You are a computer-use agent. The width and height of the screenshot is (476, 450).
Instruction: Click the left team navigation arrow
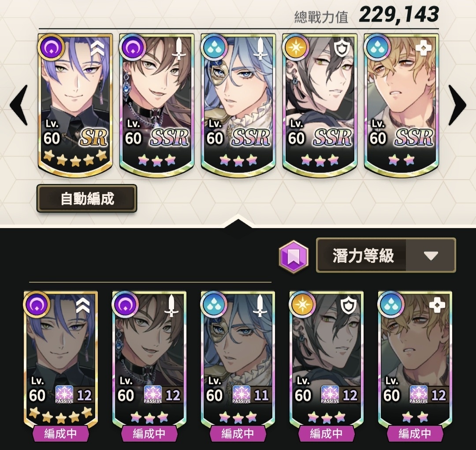pyautogui.click(x=19, y=105)
